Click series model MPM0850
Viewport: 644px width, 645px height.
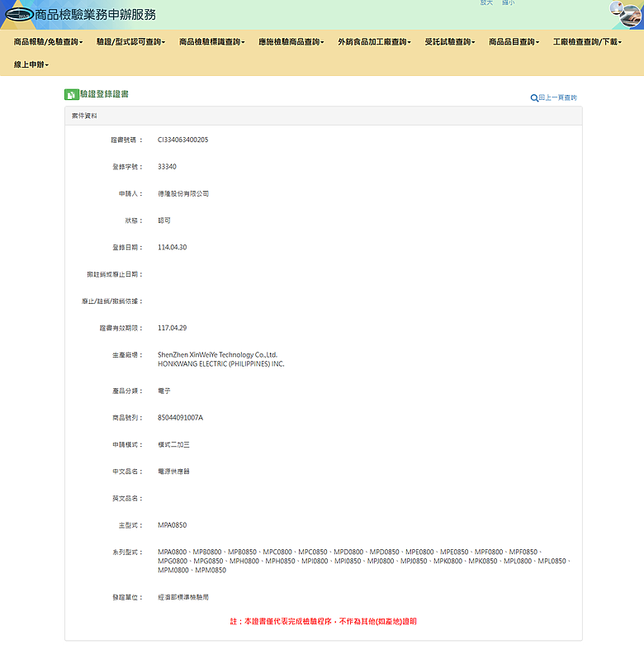(x=211, y=570)
